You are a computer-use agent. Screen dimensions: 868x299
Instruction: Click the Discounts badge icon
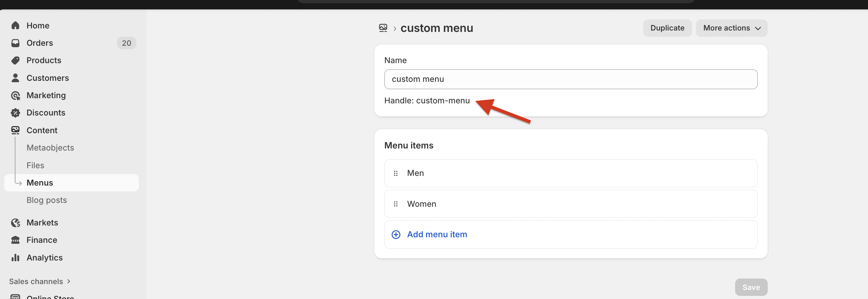[15, 113]
